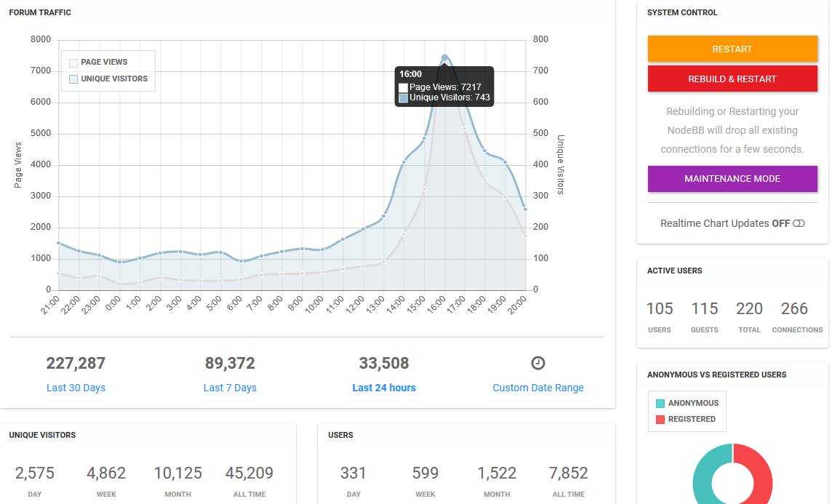The image size is (832, 504).
Task: Click Rebuild & Restart button
Action: tap(732, 79)
